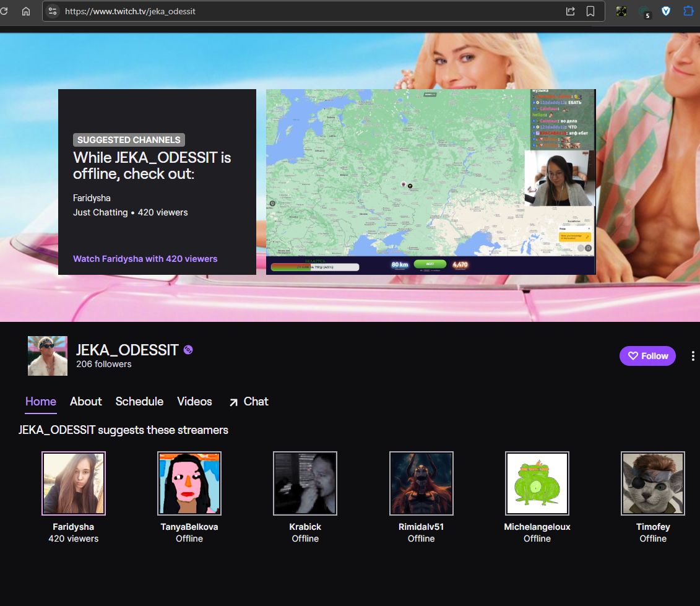Go to the browser home page icon
Image resolution: width=700 pixels, height=606 pixels.
tap(26, 11)
